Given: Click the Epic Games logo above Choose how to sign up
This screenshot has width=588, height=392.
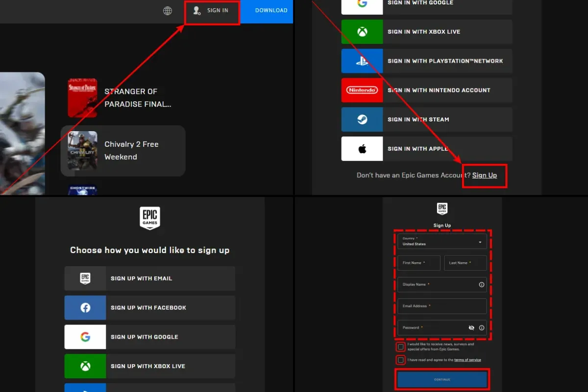Looking at the screenshot, I should pos(150,218).
